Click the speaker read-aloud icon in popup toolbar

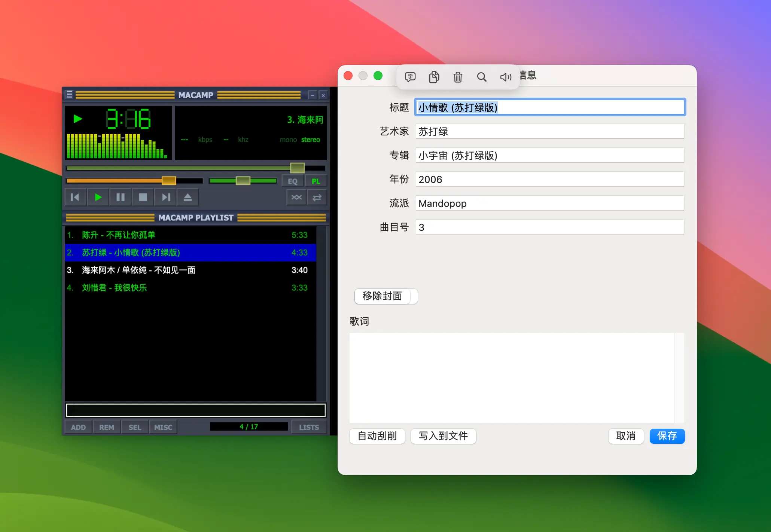coord(506,77)
